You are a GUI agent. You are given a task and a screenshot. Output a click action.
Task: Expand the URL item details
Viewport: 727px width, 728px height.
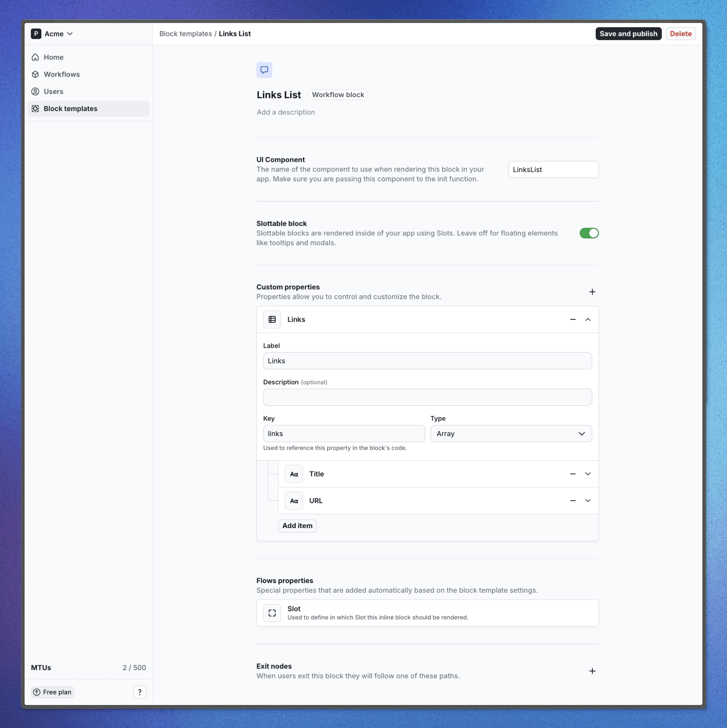(x=588, y=500)
